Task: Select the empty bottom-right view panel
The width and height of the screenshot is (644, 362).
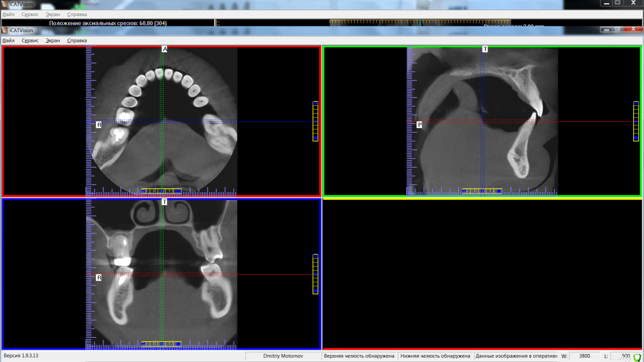Action: tap(482, 274)
